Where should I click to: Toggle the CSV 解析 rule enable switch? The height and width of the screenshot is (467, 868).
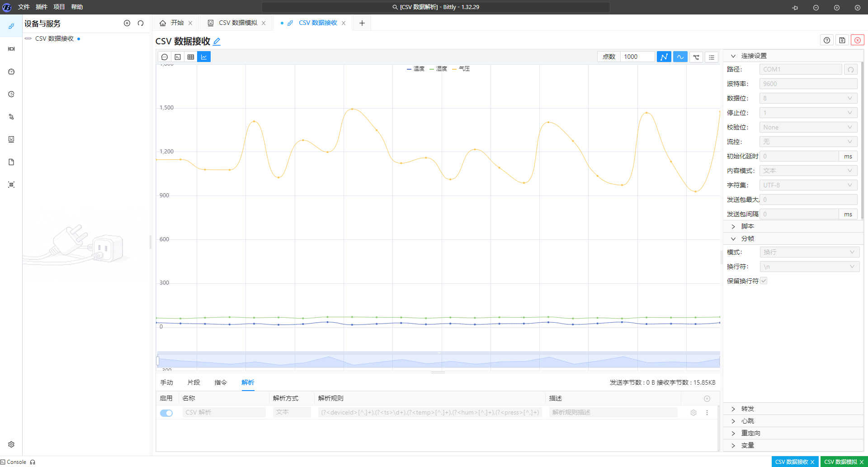point(166,413)
